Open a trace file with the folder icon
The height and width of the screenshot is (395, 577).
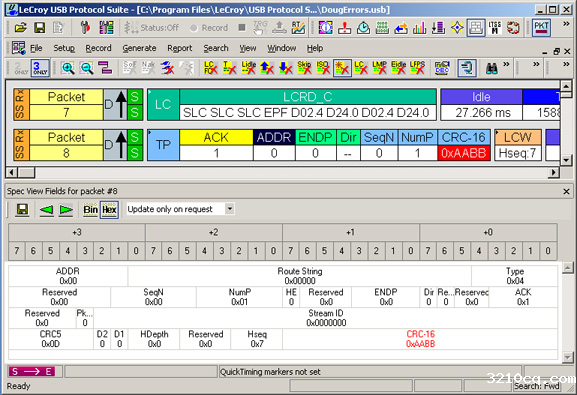coord(21,28)
